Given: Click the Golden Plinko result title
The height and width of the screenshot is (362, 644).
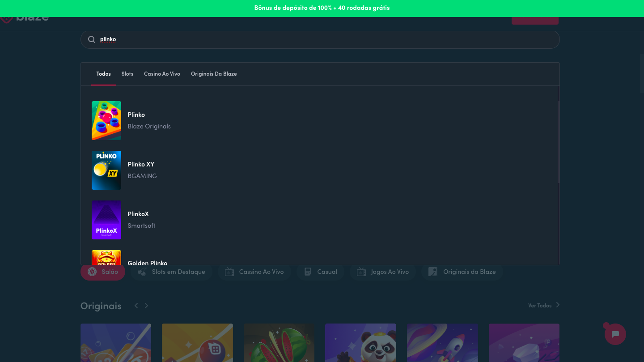Looking at the screenshot, I should pos(148,263).
